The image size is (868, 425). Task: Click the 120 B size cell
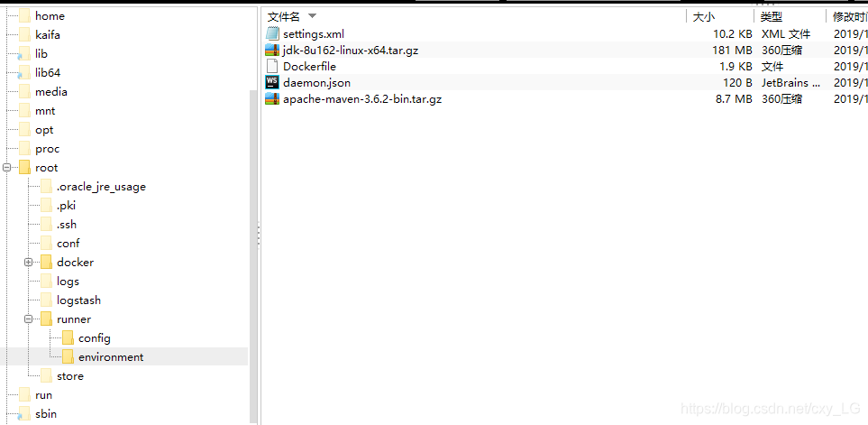click(737, 83)
